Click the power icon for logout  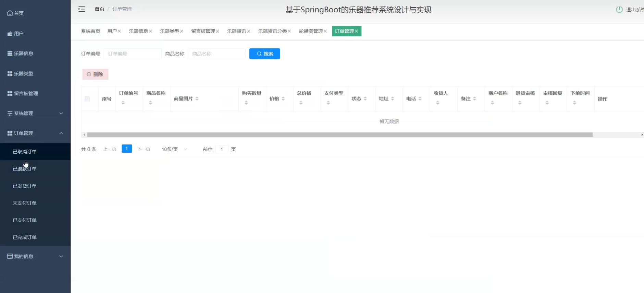coord(619,10)
